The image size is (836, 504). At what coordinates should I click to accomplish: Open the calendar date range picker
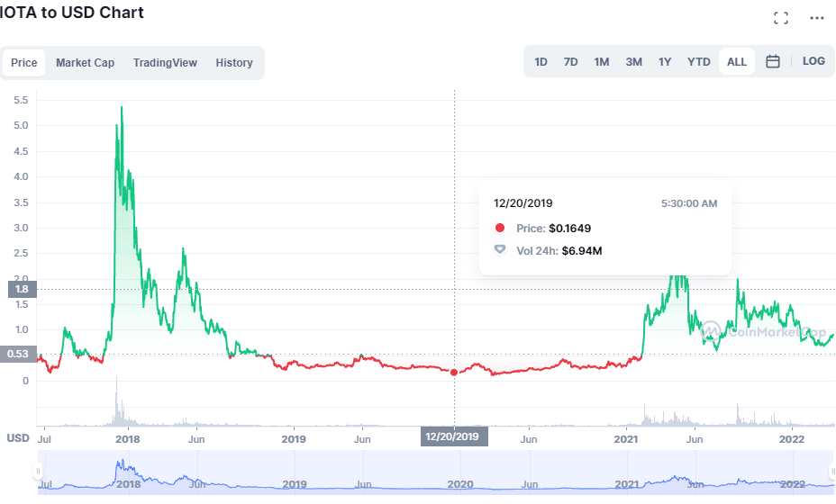pos(773,62)
